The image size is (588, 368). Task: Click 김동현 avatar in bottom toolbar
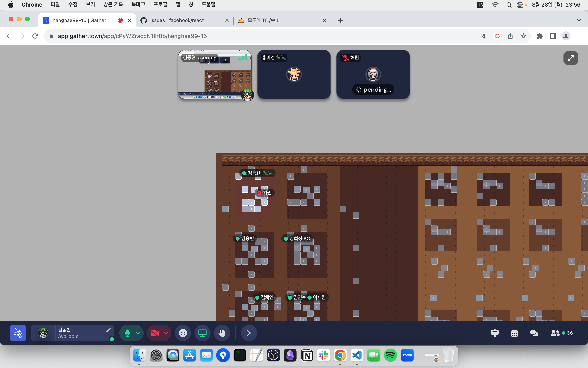43,333
